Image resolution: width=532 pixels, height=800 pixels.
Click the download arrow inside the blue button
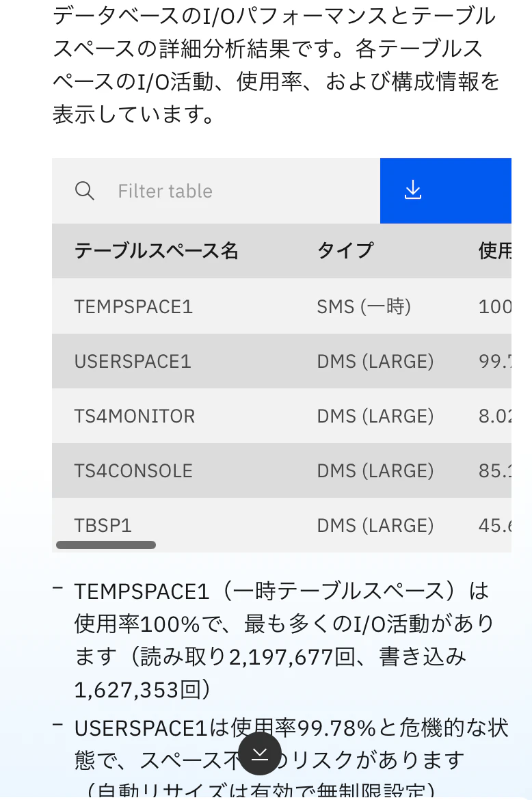coord(412,191)
